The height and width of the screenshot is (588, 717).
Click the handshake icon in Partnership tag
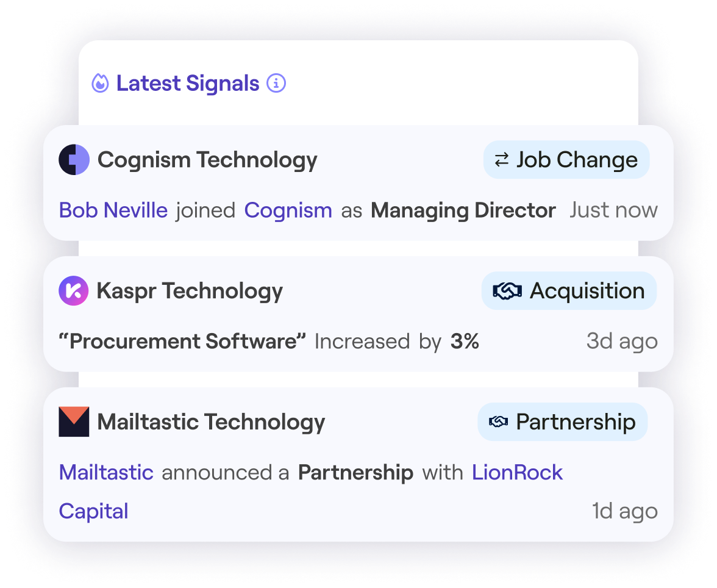click(499, 421)
